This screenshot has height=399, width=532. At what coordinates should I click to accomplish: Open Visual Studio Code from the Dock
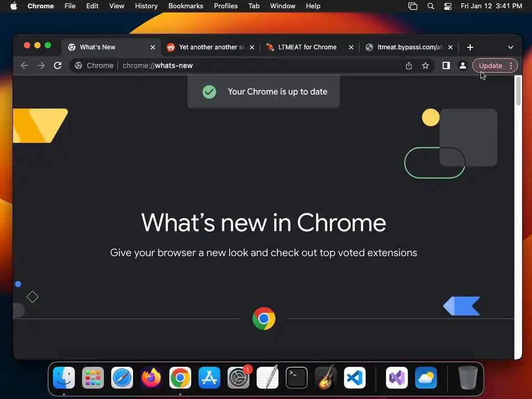354,377
